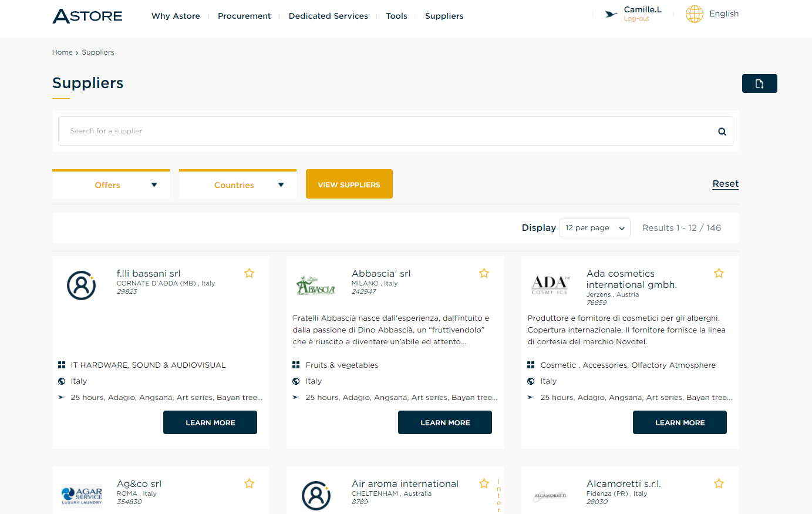Click f.lli bassani srl avatar icon
Image resolution: width=812 pixels, height=514 pixels.
click(x=82, y=285)
